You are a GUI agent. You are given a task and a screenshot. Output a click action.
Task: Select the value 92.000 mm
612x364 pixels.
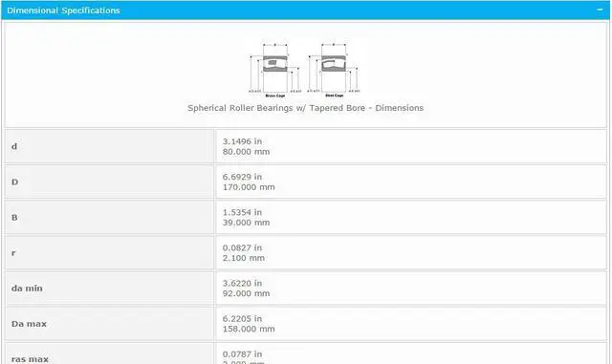(246, 293)
